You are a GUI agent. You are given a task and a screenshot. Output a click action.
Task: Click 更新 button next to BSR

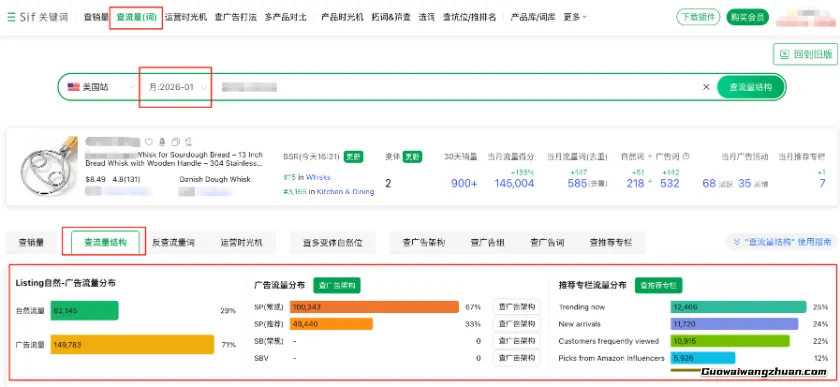click(353, 157)
